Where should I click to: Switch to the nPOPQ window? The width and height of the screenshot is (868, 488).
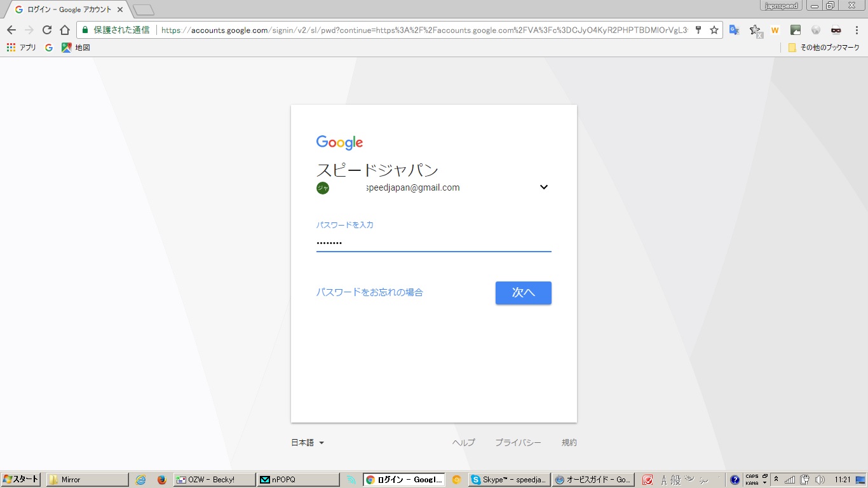(x=297, y=480)
